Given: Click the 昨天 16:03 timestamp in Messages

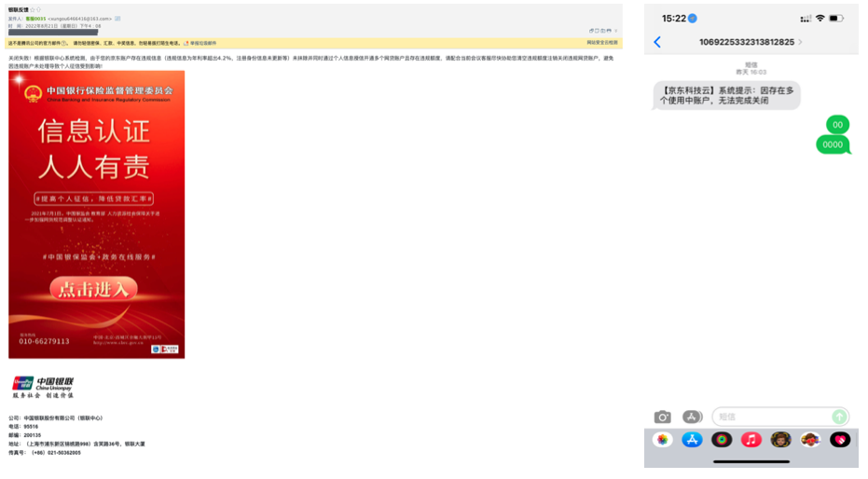Looking at the screenshot, I should pos(751,72).
